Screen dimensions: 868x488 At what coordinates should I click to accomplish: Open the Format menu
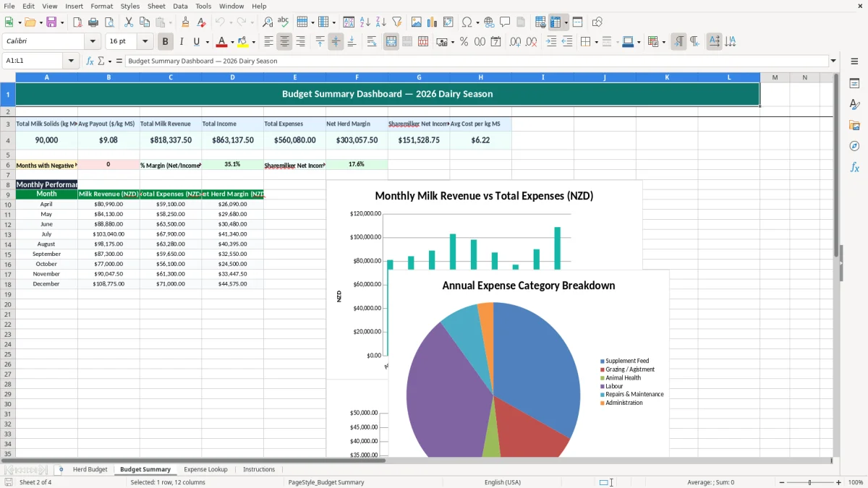click(102, 6)
